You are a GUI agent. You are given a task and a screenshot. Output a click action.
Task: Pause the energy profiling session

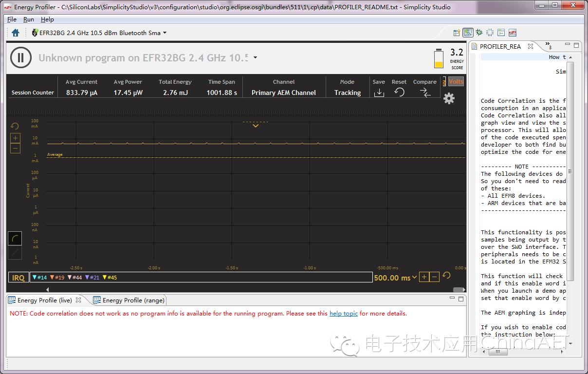tap(20, 57)
